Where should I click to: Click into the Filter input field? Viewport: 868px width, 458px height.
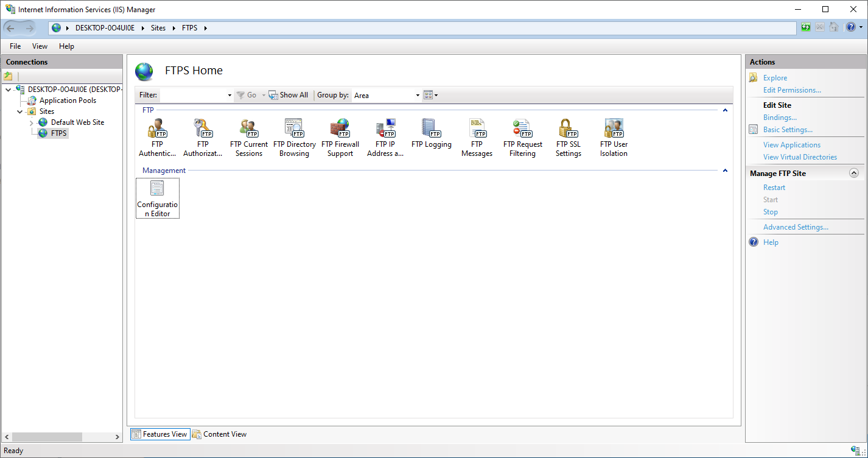point(193,95)
